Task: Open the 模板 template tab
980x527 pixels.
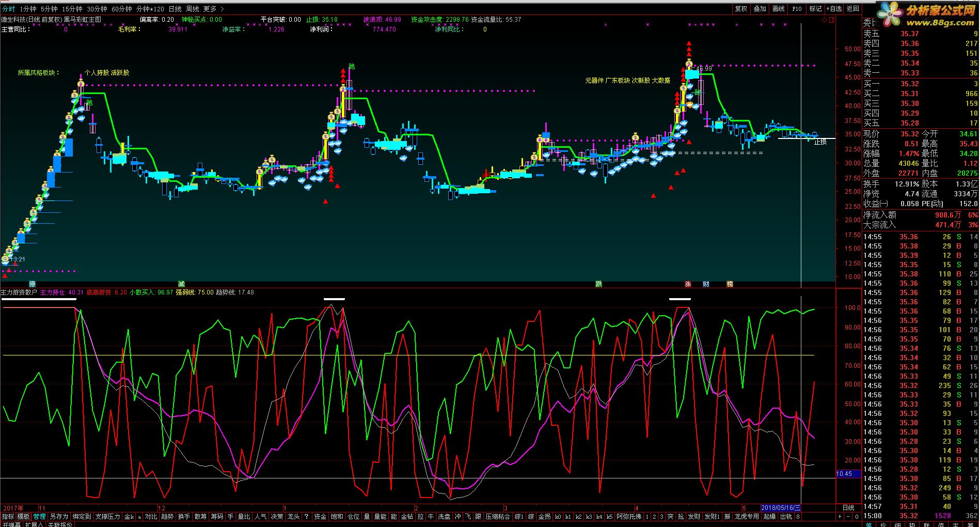Action: pos(23,517)
